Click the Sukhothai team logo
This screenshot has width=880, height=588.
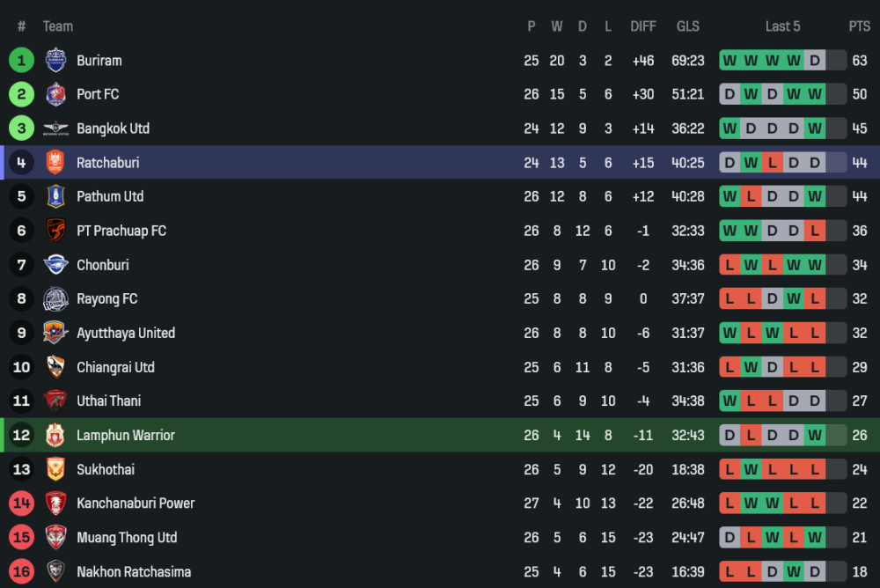[x=55, y=469]
